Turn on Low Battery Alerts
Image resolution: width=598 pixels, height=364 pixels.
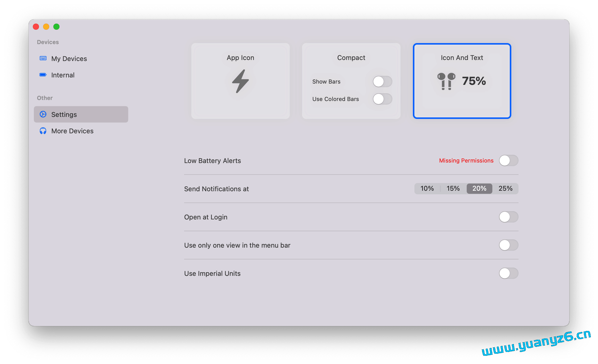point(509,161)
